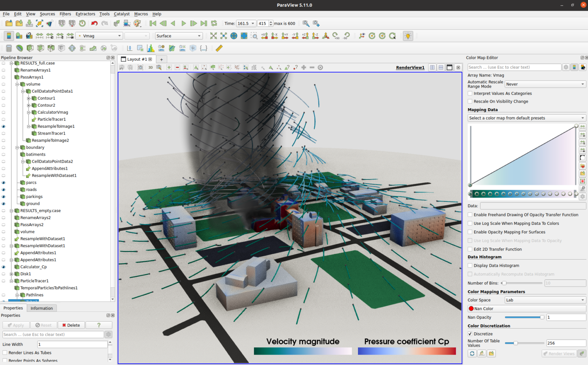
Task: Check Use Log Scale When Mapping Data To Colors
Action: (470, 223)
